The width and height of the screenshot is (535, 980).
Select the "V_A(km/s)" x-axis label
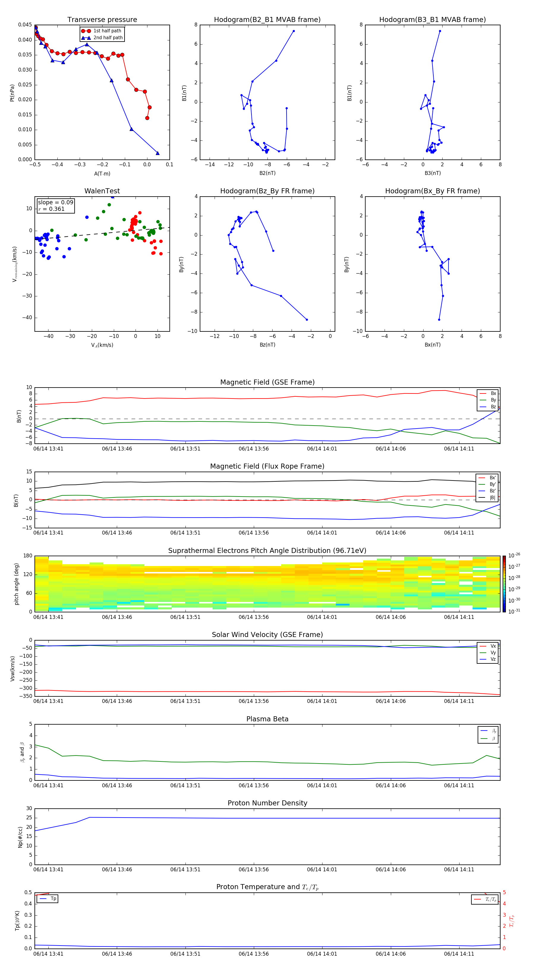(102, 345)
